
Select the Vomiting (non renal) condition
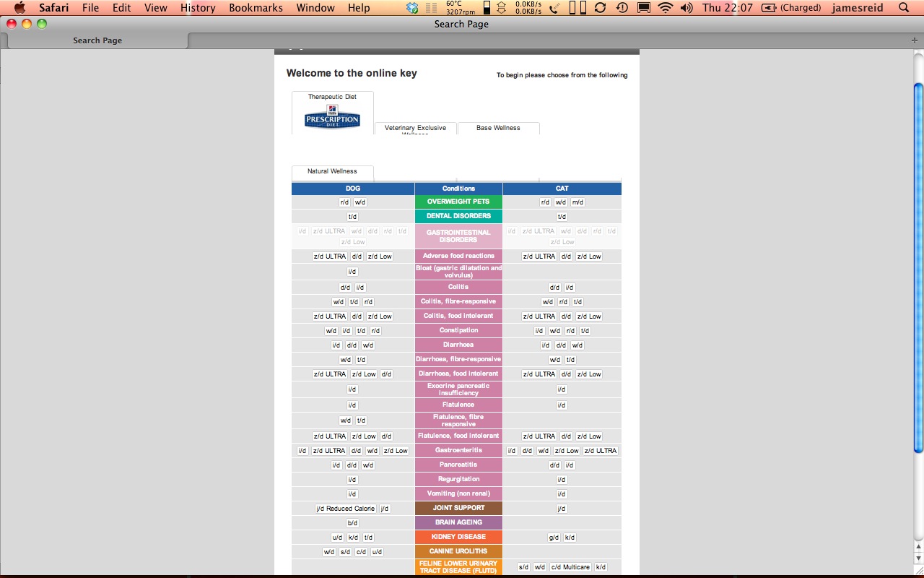tap(458, 493)
